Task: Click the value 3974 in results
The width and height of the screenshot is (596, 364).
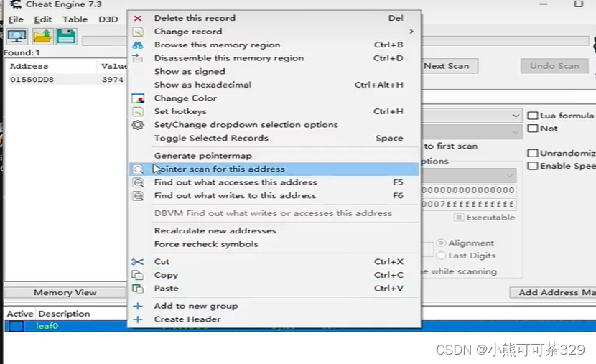Action: pyautogui.click(x=113, y=80)
